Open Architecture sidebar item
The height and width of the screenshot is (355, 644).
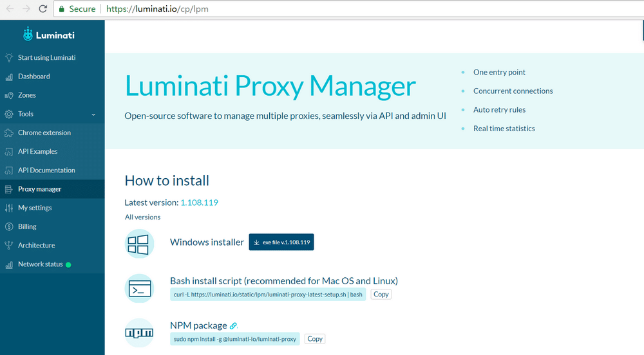pyautogui.click(x=37, y=245)
